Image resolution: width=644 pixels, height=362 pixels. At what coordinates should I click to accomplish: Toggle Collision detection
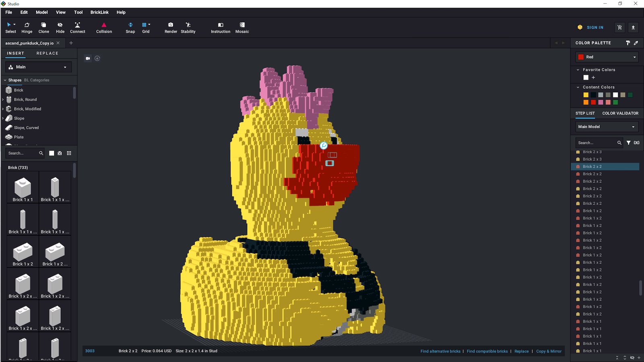click(x=104, y=27)
